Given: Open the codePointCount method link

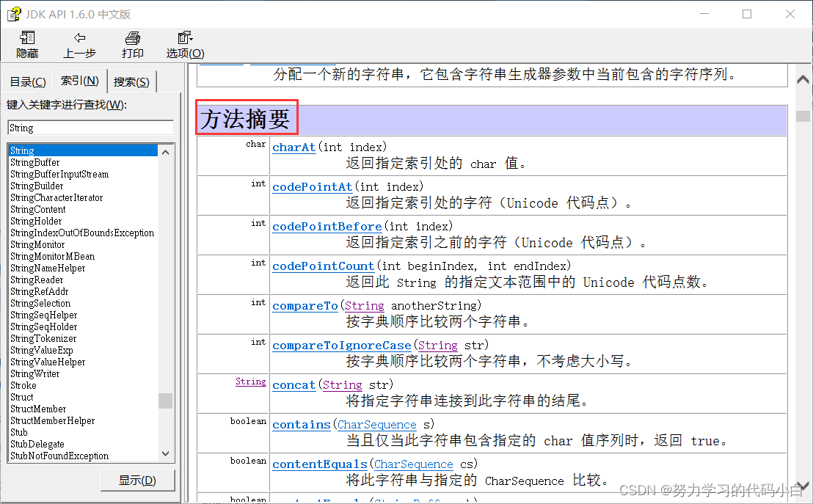Looking at the screenshot, I should coord(323,266).
